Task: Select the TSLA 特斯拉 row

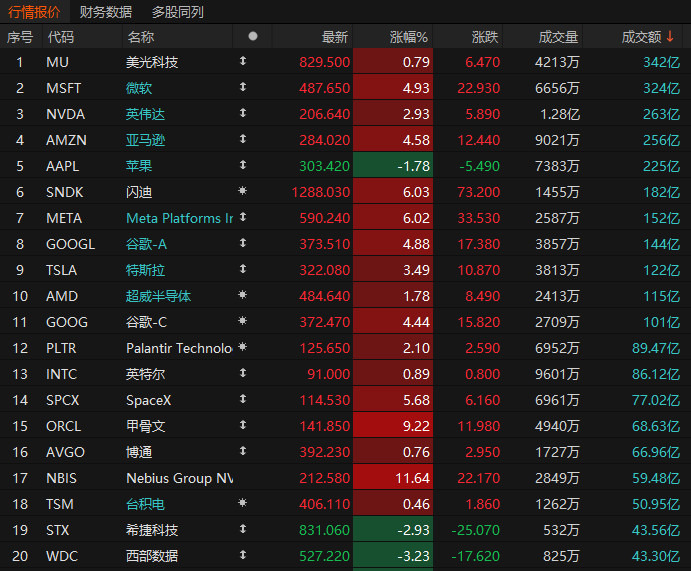Action: click(346, 270)
